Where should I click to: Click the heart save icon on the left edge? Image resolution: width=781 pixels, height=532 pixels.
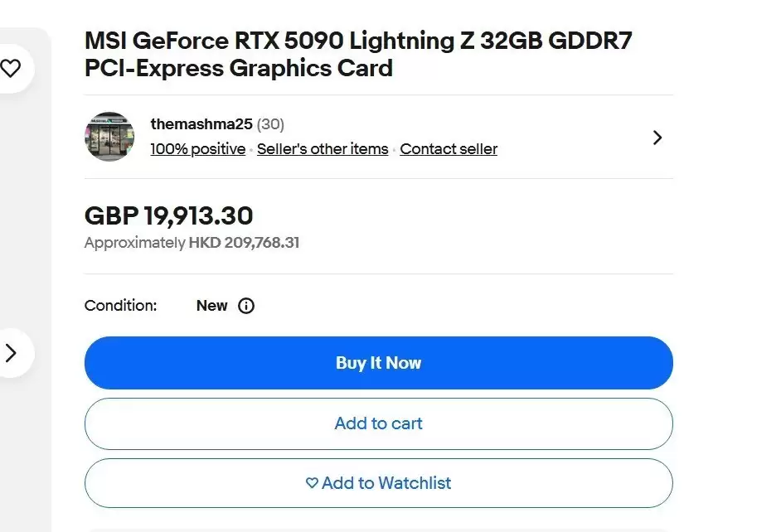[x=12, y=69]
